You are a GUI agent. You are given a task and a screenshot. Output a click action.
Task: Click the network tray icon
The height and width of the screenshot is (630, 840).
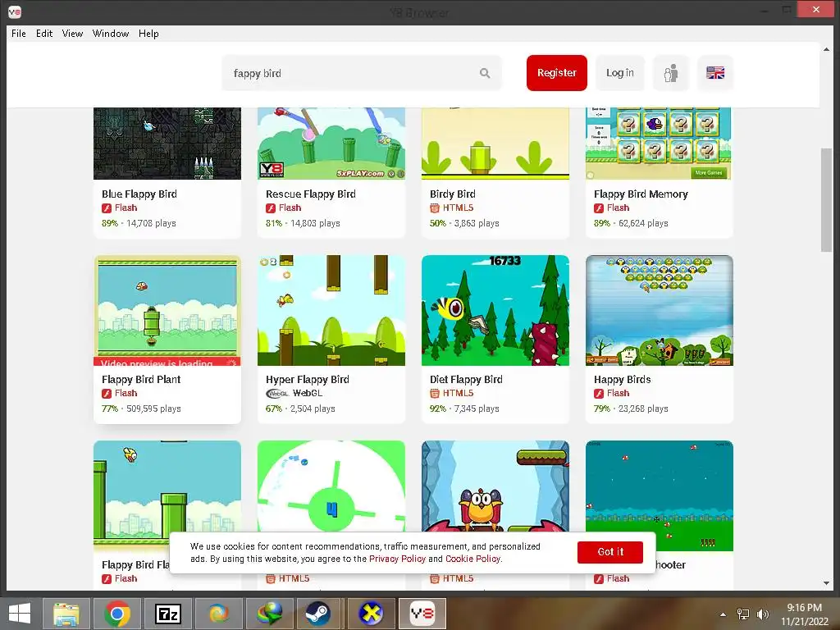[743, 614]
